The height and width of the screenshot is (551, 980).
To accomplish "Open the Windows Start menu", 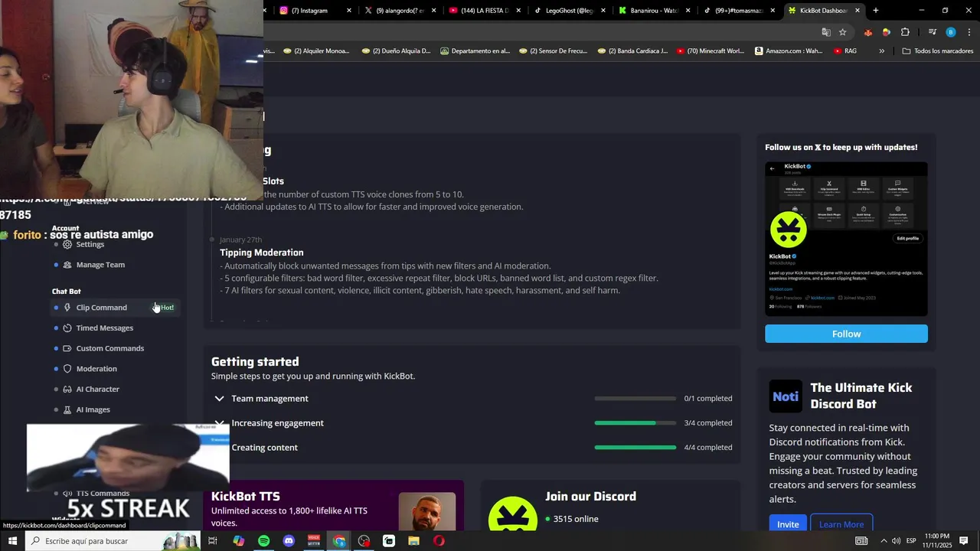I will coord(12,541).
